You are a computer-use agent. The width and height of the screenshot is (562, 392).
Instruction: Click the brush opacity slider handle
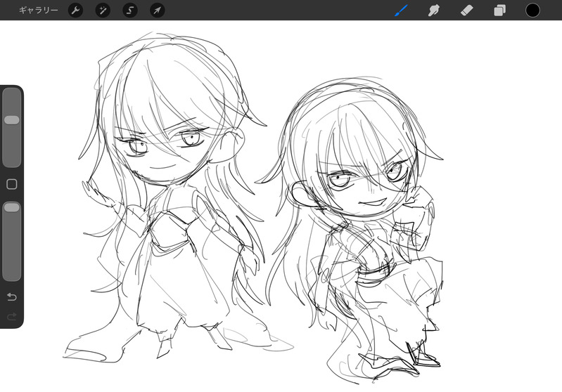click(x=12, y=207)
